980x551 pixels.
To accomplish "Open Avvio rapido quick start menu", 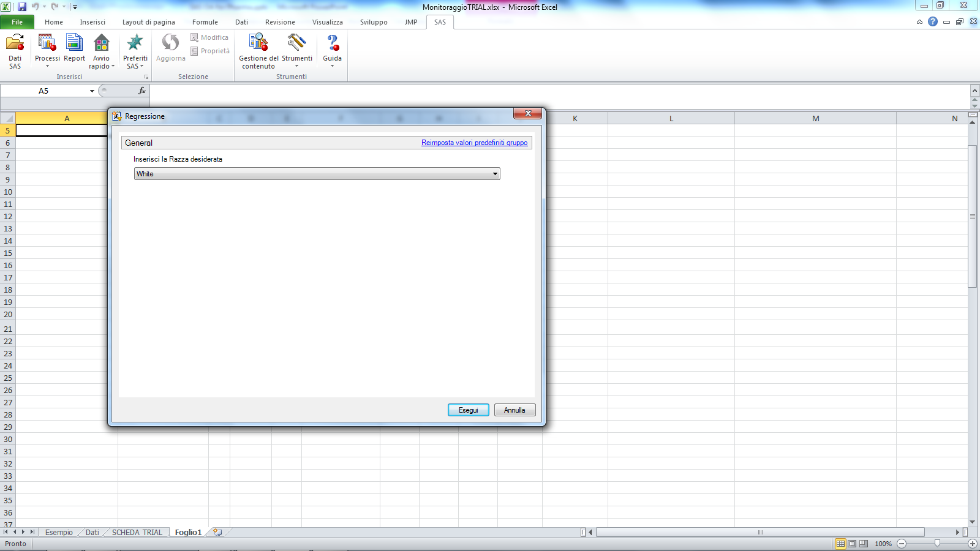I will (x=101, y=51).
